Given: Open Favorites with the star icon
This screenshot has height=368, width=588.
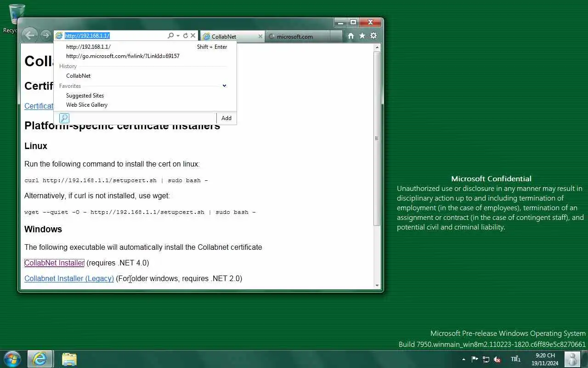Looking at the screenshot, I should click(x=362, y=35).
